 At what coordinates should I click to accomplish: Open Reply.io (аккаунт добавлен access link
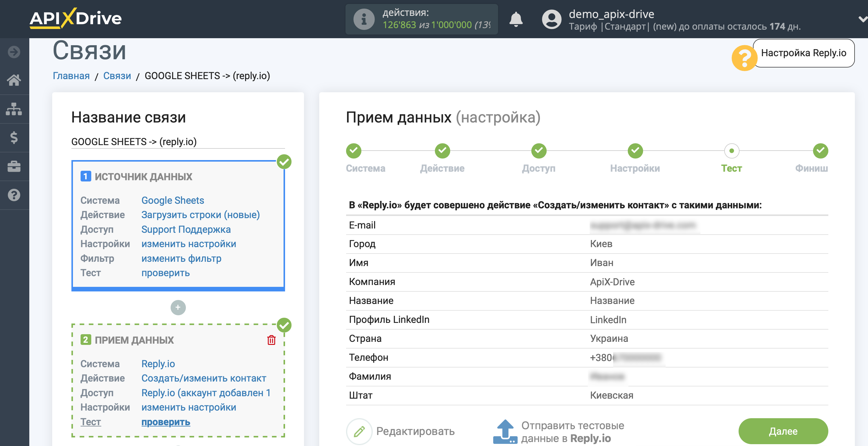[x=206, y=393]
